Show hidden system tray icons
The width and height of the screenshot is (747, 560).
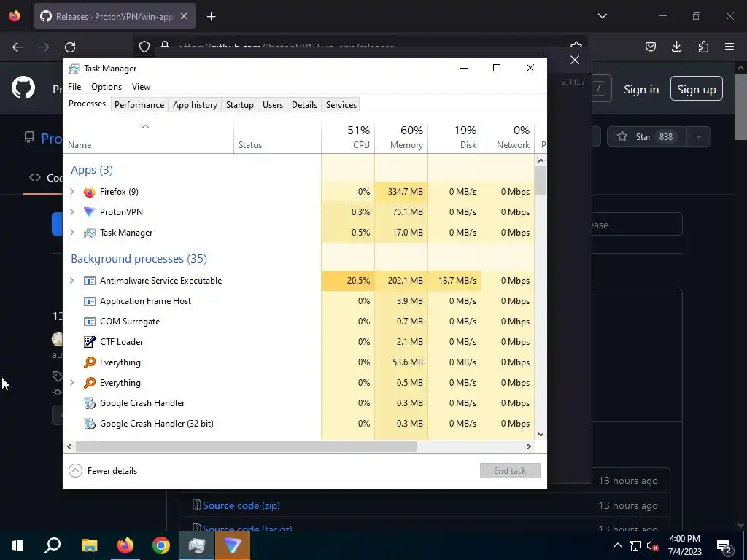(x=617, y=545)
